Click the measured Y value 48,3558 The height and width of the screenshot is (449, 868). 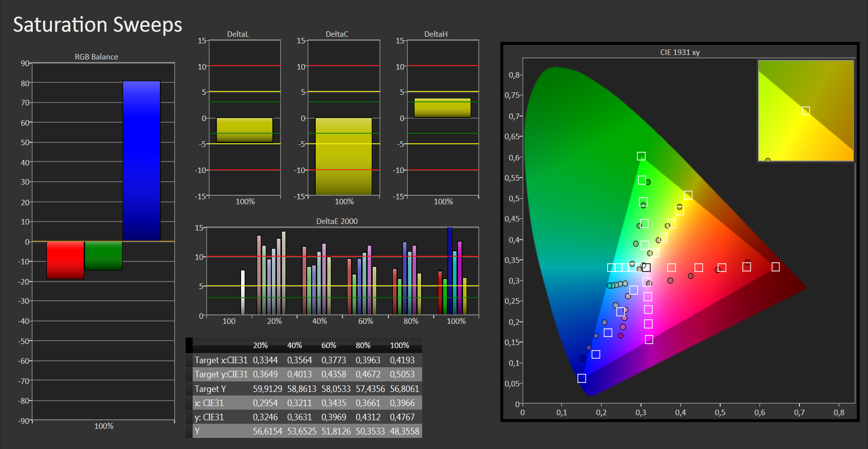tap(404, 431)
